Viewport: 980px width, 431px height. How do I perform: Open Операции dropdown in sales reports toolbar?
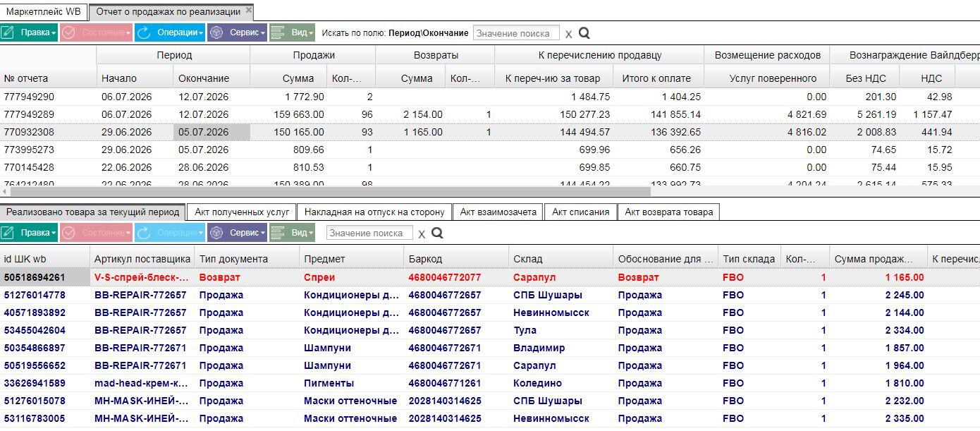point(170,32)
